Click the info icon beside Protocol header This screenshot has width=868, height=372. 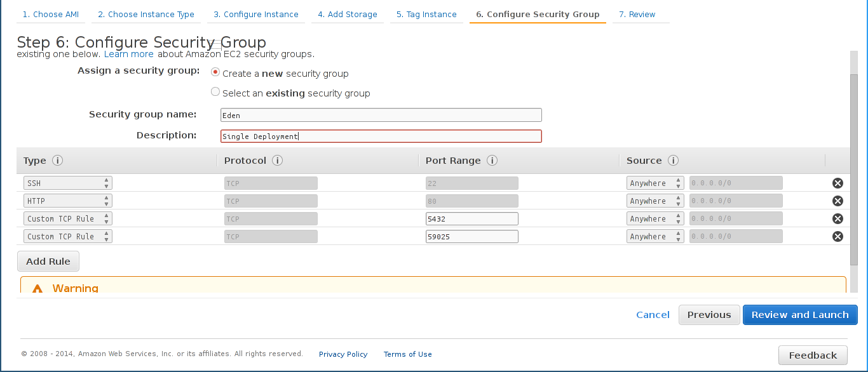click(x=277, y=161)
